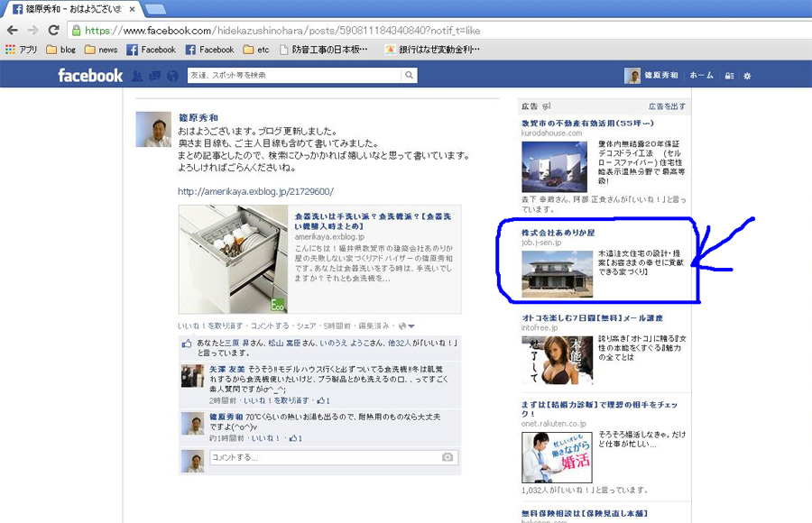The image size is (812, 523).
Task: Open the etc bookmark folder
Action: click(x=256, y=50)
